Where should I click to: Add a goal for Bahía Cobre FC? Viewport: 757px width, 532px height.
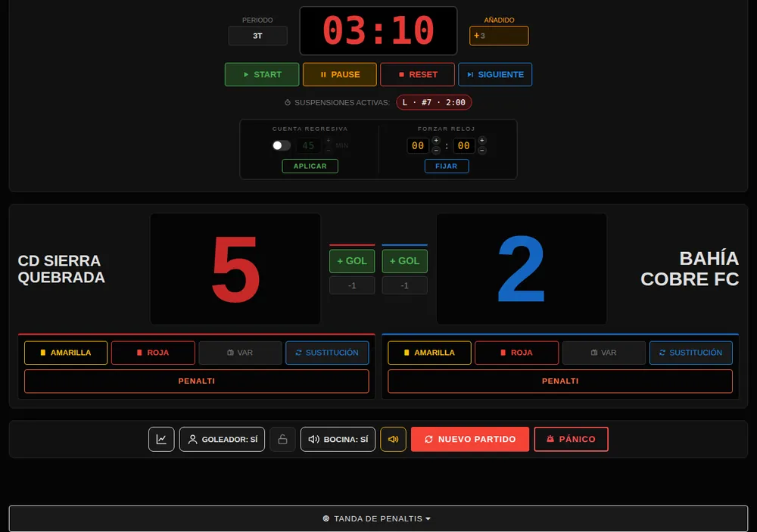tap(404, 261)
